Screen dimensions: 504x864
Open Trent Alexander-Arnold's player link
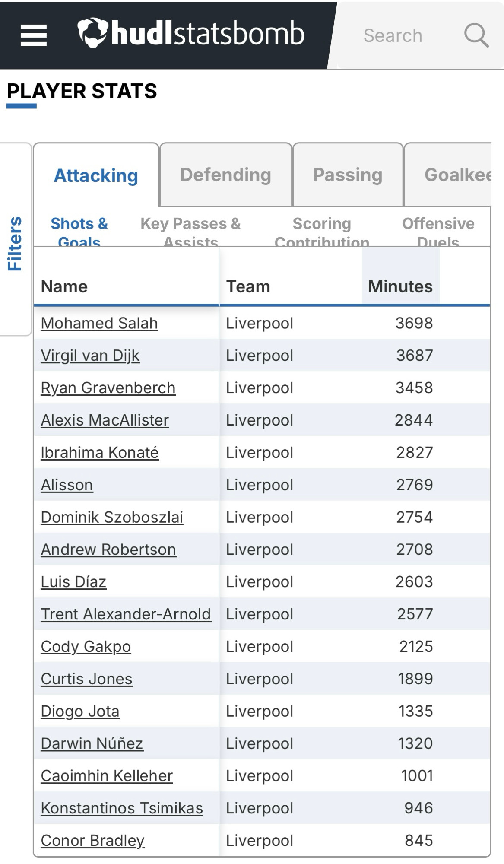pos(126,614)
